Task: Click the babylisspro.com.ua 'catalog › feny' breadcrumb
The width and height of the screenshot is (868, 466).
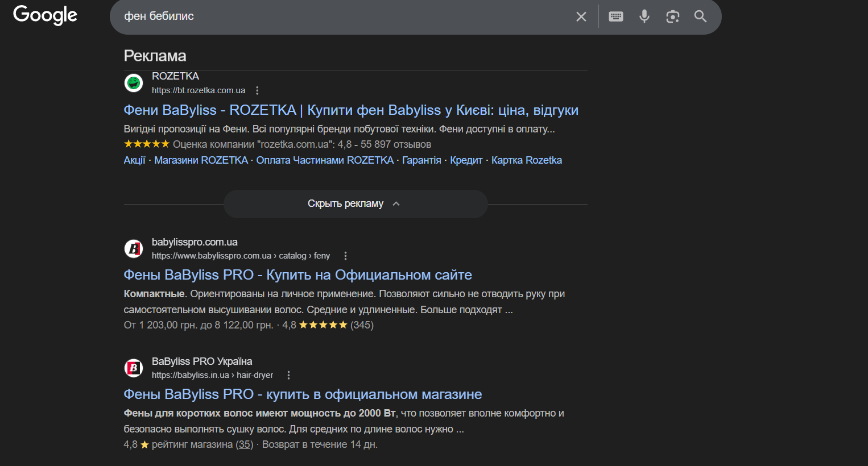Action: tap(304, 256)
